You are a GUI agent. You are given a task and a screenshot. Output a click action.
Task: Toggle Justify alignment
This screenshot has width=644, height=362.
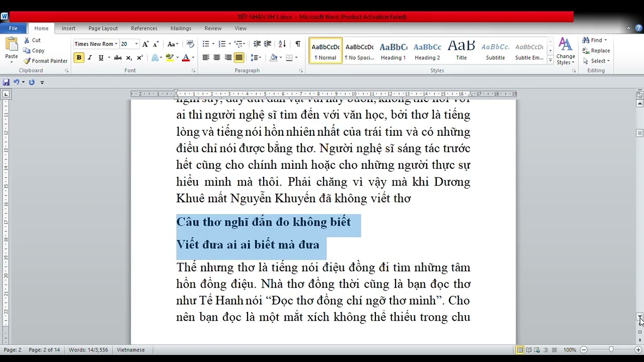(239, 58)
